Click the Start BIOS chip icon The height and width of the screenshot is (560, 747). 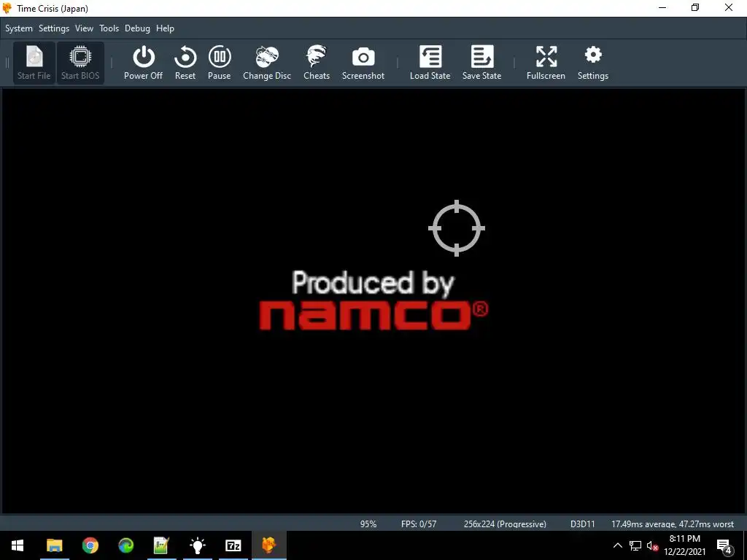80,63
